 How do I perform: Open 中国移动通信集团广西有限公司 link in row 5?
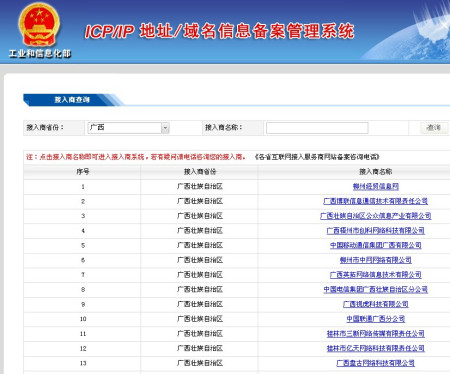376,245
